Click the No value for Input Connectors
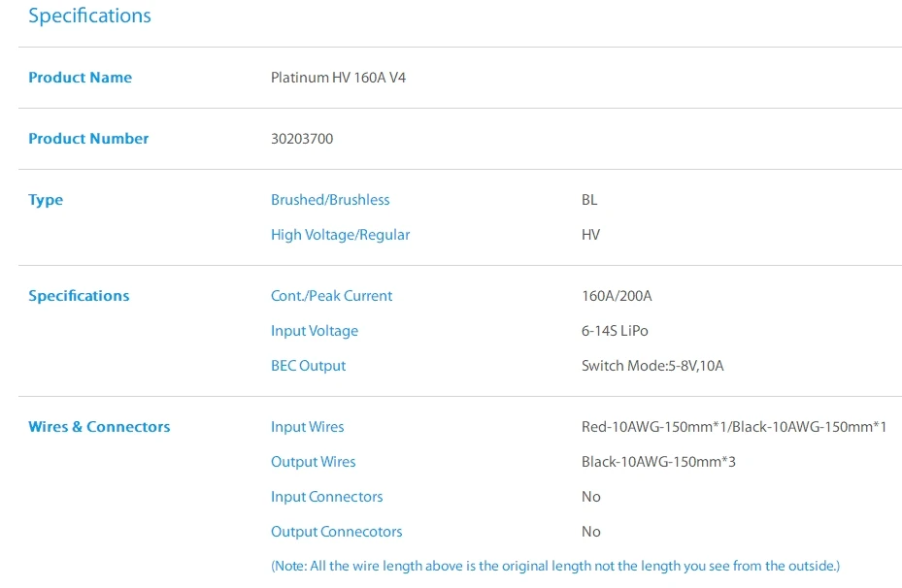 tap(590, 497)
